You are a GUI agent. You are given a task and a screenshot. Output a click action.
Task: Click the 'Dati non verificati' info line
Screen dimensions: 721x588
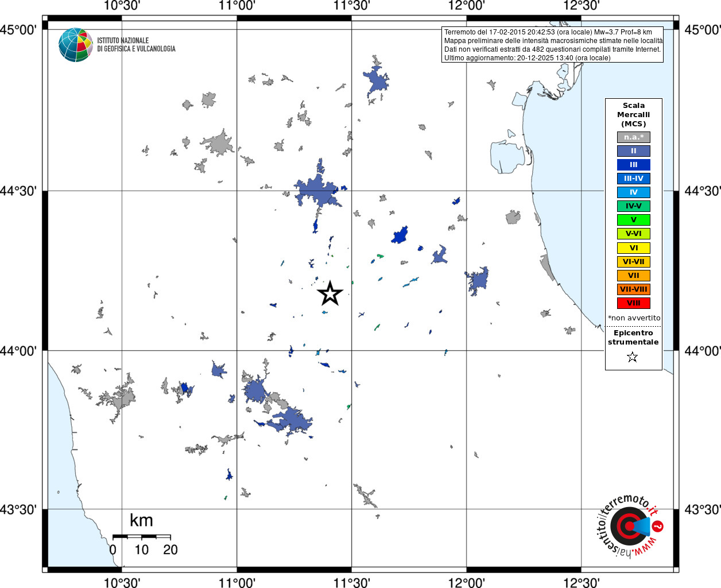[x=552, y=49]
